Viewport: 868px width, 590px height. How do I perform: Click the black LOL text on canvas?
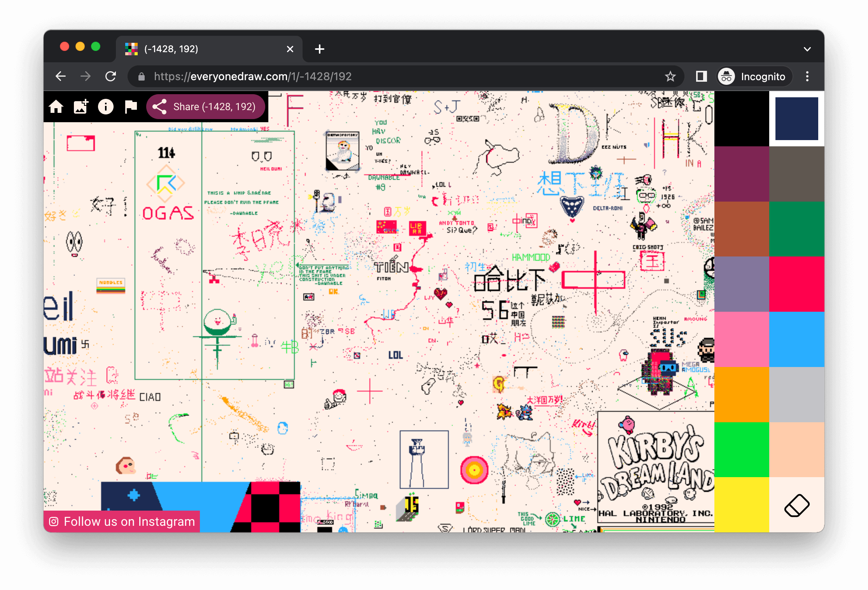click(x=395, y=355)
